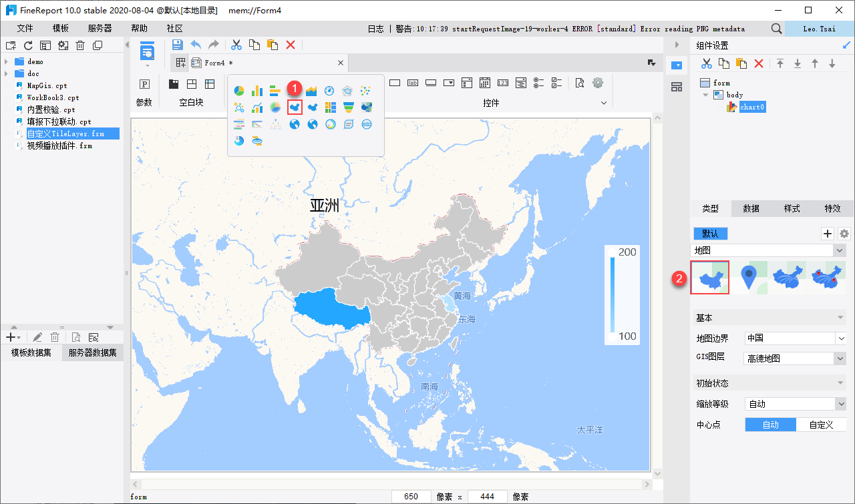Screen dimensions: 855x504
Task: Delete the selected component in settings panel
Action: [x=759, y=63]
